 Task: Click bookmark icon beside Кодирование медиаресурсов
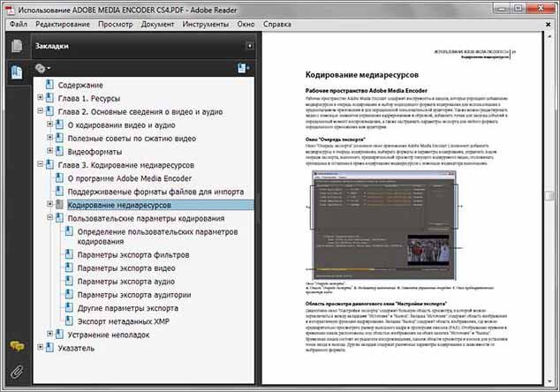tap(59, 205)
